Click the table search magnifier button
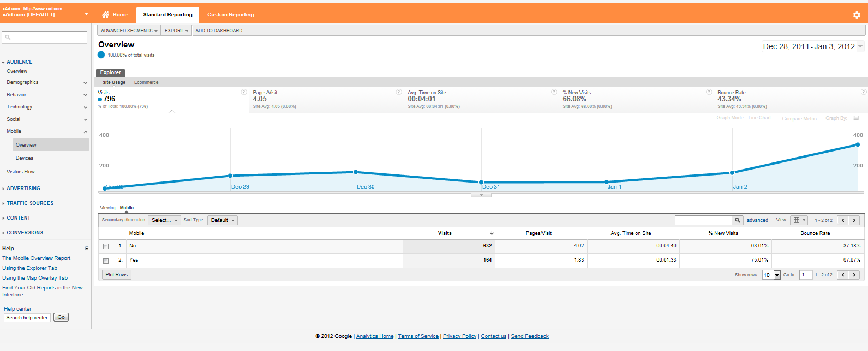This screenshot has width=868, height=351. coord(737,220)
